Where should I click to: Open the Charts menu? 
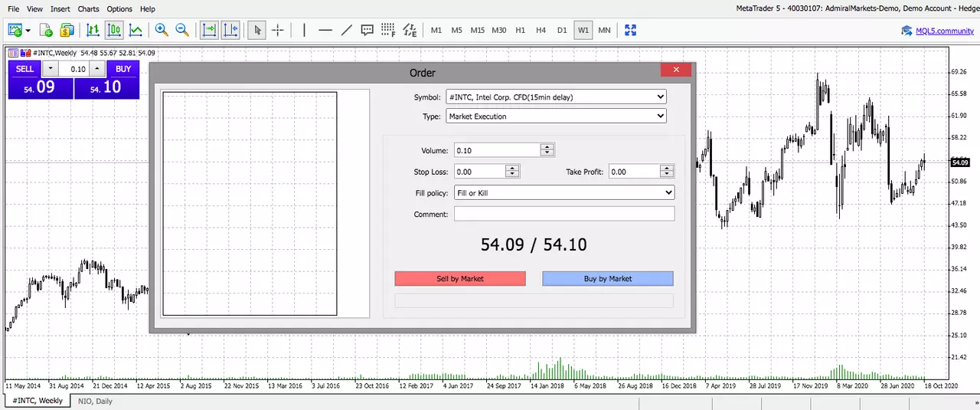point(89,9)
